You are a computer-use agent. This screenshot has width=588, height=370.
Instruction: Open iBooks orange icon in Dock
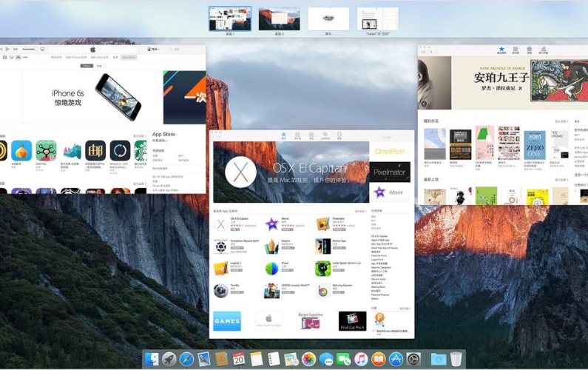(379, 359)
